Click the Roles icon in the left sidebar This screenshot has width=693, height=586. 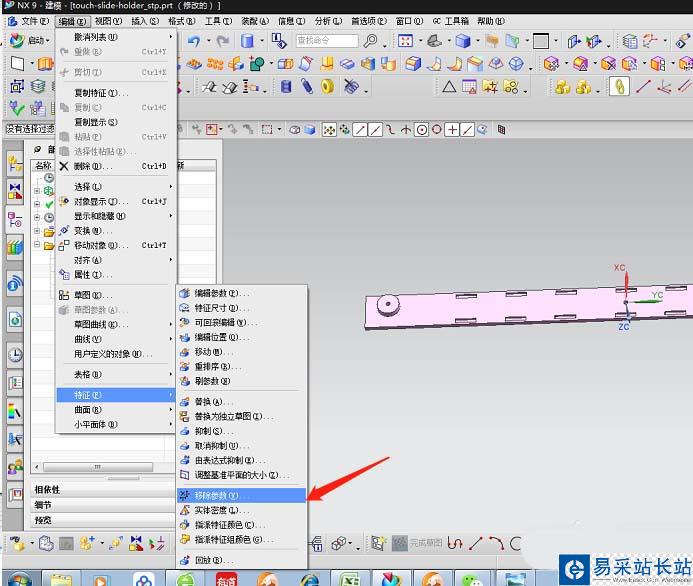[15, 466]
